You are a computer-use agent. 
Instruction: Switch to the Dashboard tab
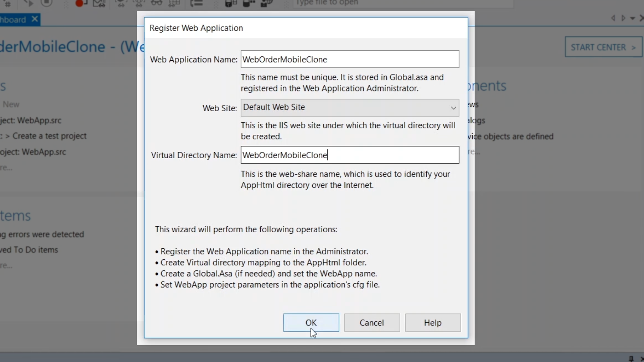point(13,19)
